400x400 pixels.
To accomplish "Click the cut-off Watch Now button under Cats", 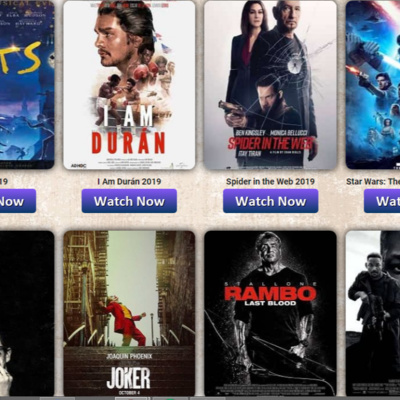I will tap(18, 201).
